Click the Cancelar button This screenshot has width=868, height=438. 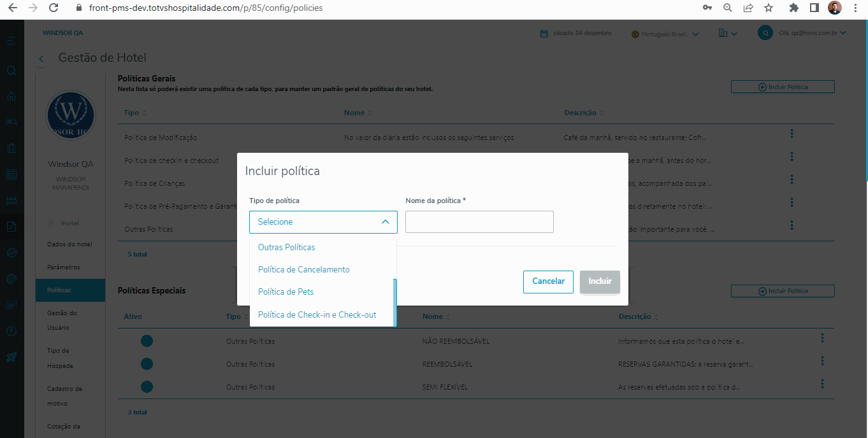(548, 281)
